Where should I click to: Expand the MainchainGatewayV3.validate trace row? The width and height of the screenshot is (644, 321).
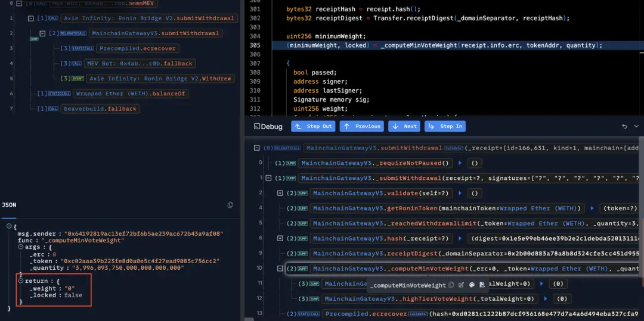[280, 193]
